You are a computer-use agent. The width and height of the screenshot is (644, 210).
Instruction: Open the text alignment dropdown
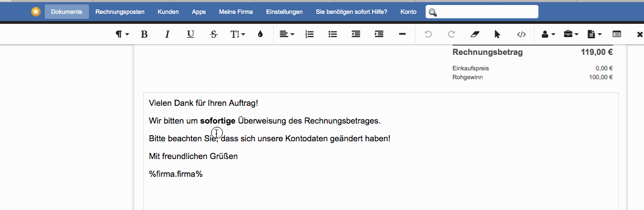287,34
